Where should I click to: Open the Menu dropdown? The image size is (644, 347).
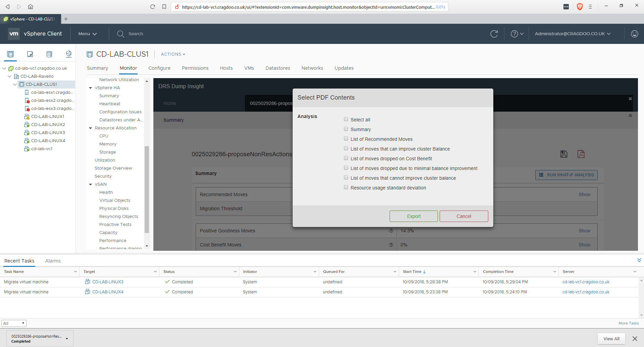pyautogui.click(x=88, y=34)
